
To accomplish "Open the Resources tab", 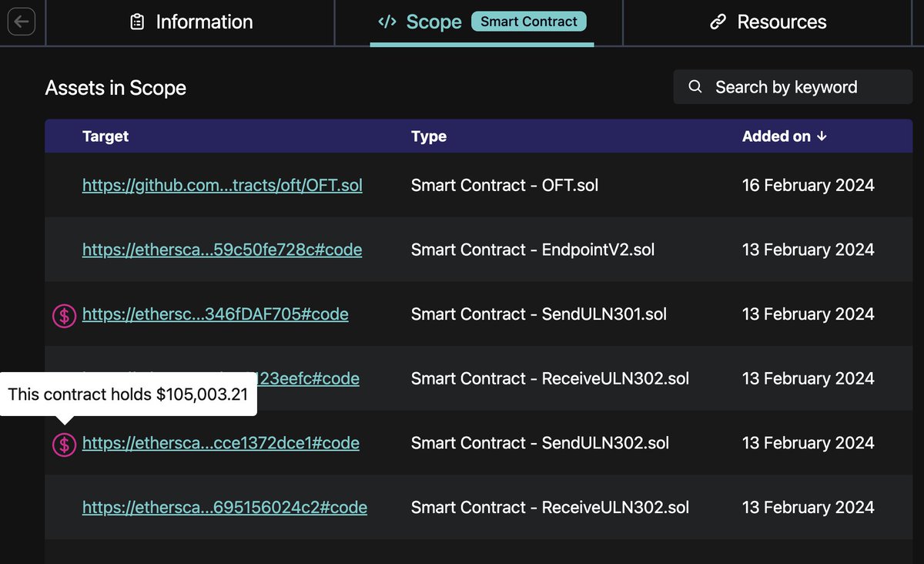I will point(768,22).
